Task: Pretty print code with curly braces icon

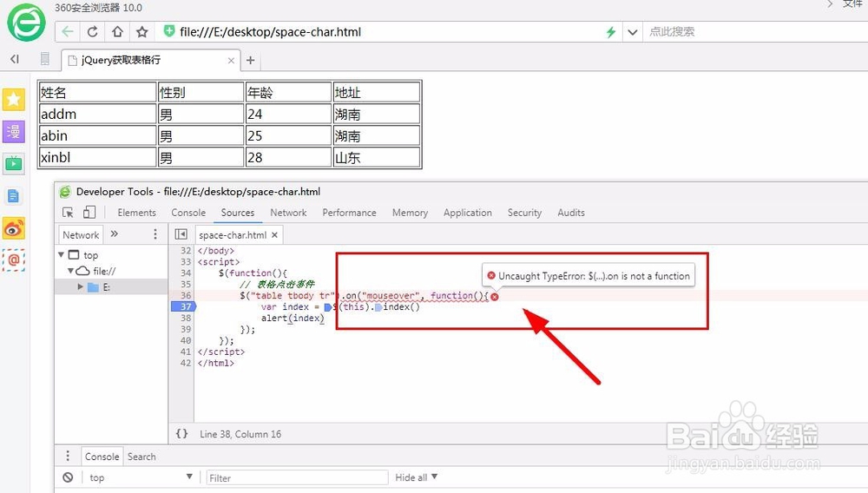Action: point(181,434)
